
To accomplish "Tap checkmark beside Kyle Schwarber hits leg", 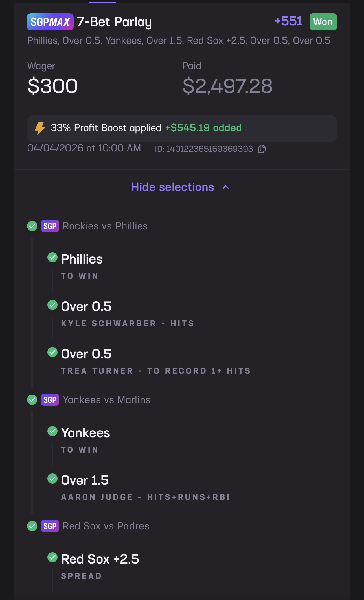I will (52, 305).
